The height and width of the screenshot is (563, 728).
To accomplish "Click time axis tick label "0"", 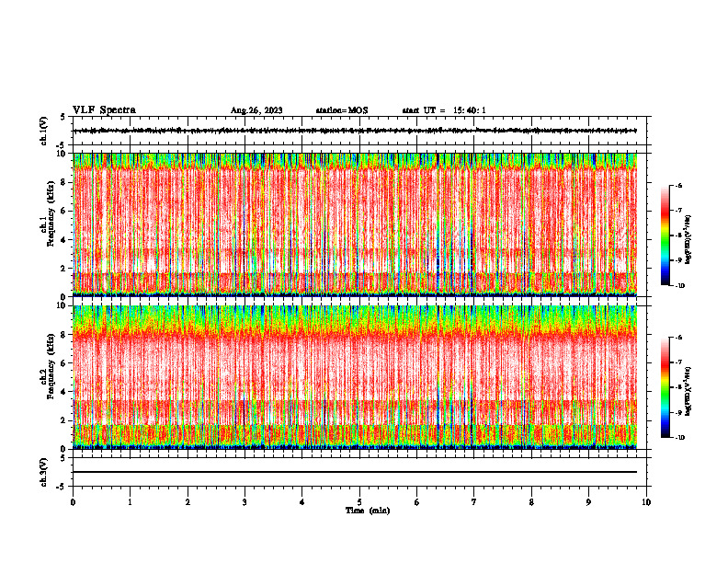I will 73,502.
